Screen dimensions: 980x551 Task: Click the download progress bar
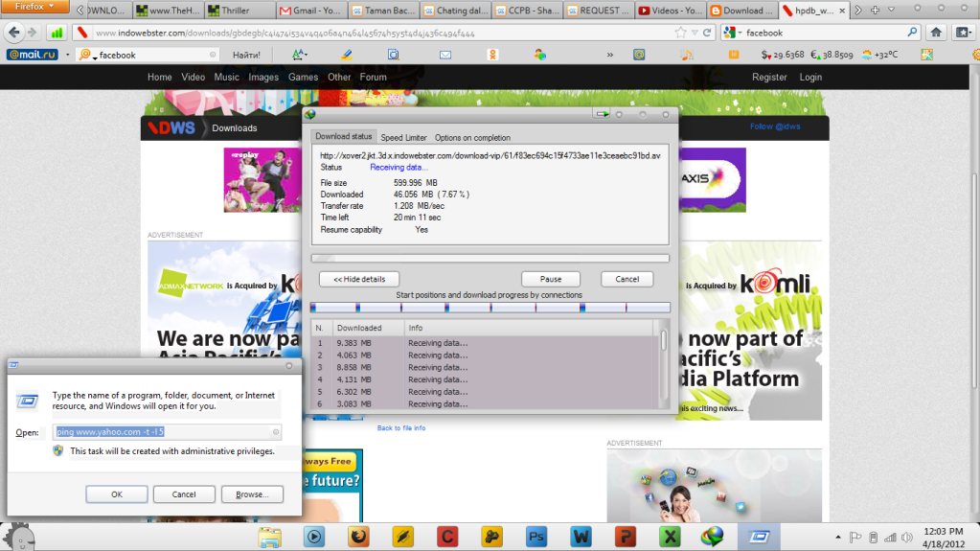pos(490,259)
